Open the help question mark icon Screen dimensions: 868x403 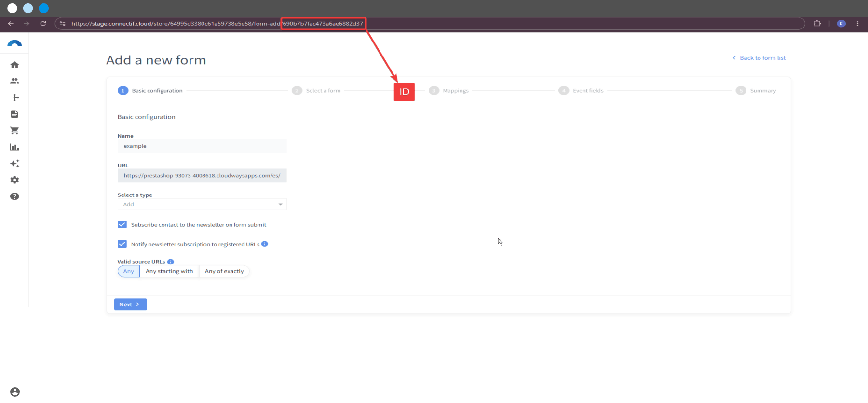point(14,196)
